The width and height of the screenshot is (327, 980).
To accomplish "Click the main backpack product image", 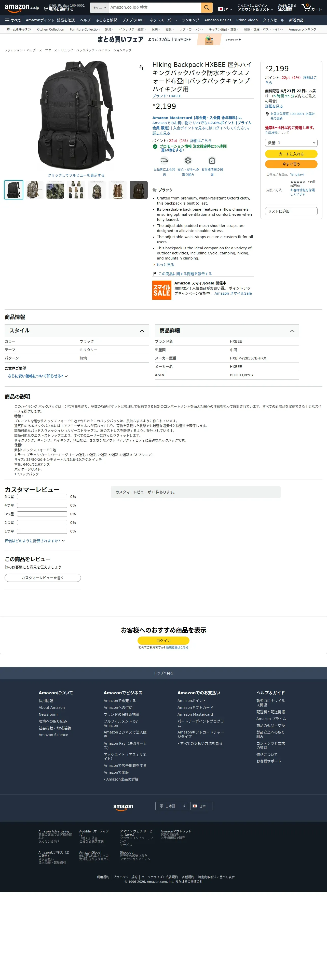I will 76,115.
